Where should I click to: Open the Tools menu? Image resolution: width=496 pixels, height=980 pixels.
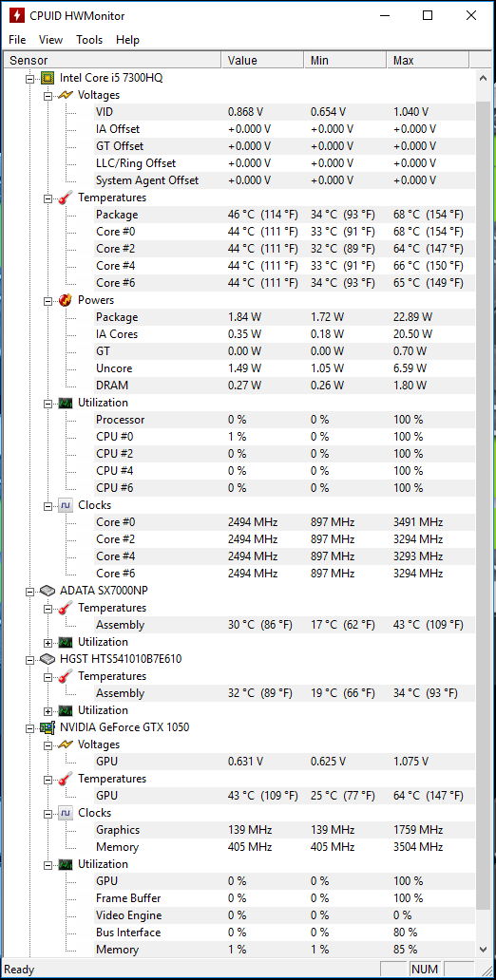[x=89, y=39]
